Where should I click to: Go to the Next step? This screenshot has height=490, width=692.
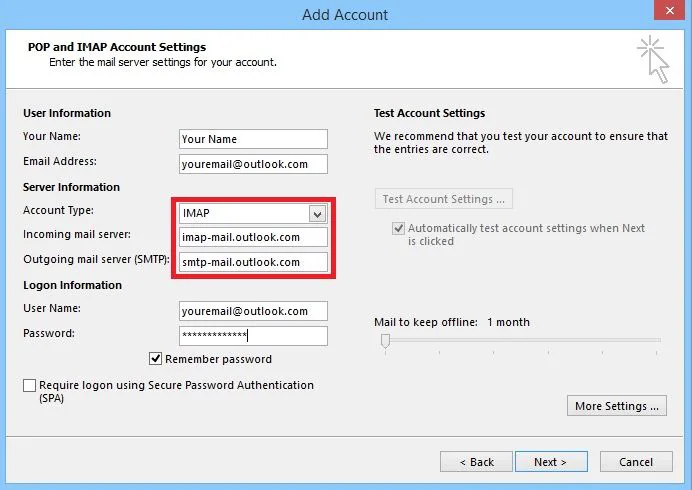click(x=550, y=462)
